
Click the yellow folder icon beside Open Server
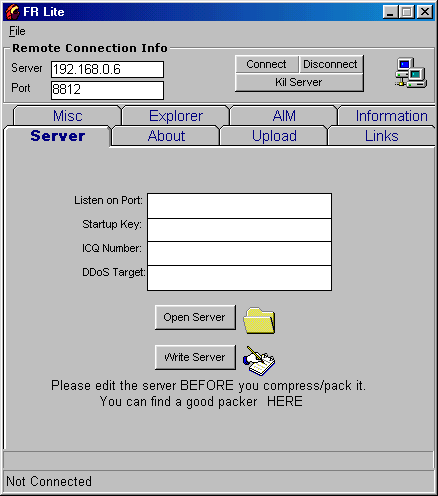pos(259,321)
